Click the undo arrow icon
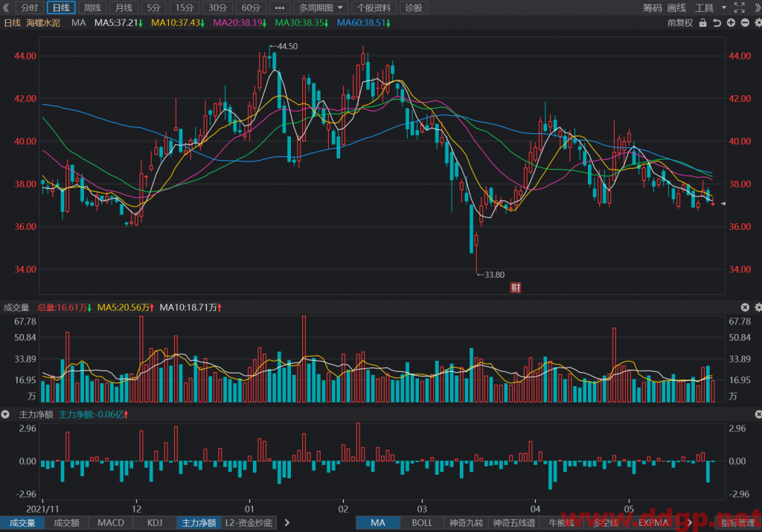Screen dimensions: 762x532 717,23
